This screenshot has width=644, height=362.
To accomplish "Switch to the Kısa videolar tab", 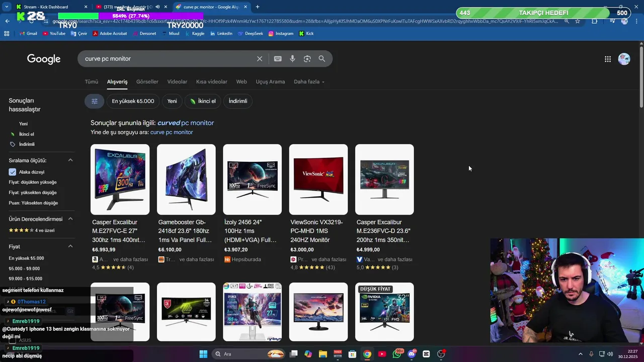I will [212, 82].
